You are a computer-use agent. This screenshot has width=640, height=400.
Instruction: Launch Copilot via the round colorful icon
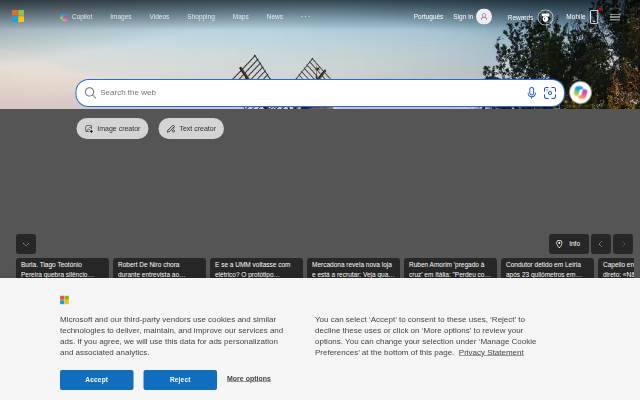pyautogui.click(x=580, y=93)
